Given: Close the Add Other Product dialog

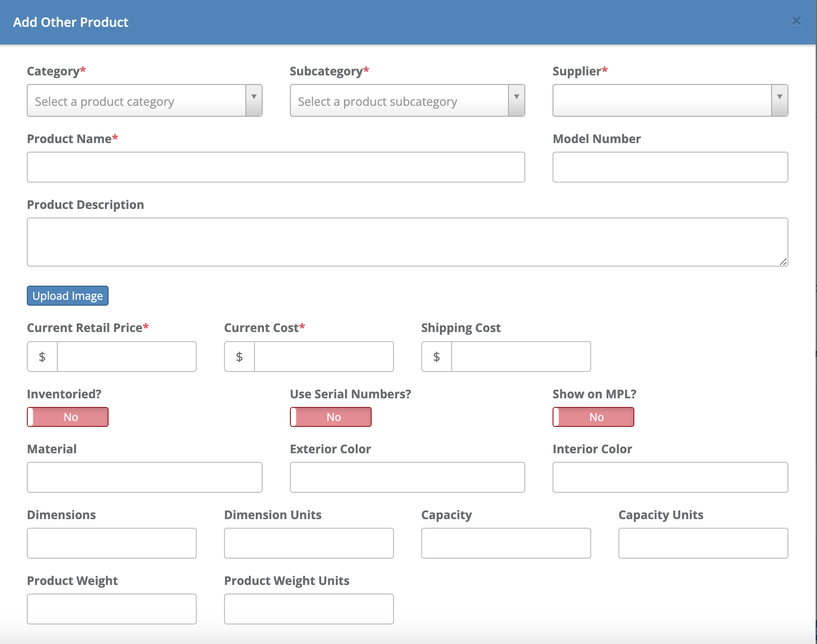Looking at the screenshot, I should pos(796,21).
